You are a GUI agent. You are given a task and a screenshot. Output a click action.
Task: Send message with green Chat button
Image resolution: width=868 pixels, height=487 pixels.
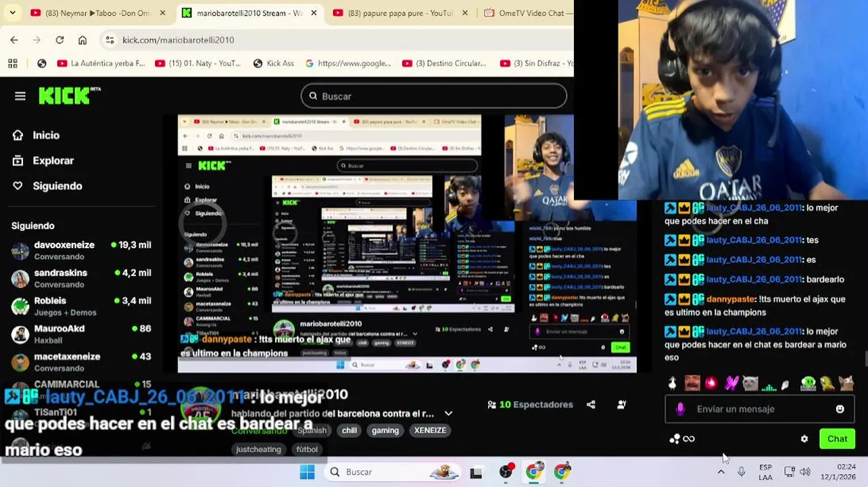837,439
